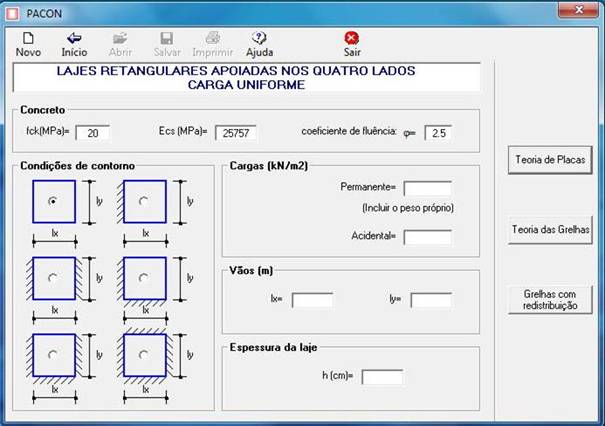Go back with the Início arrow icon
Screen dimensions: 605x426
pyautogui.click(x=74, y=39)
